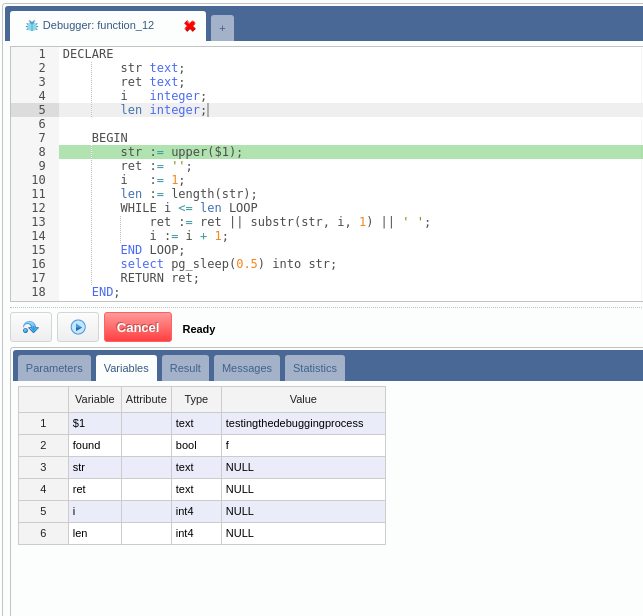Click the value cell for variable $1

(302, 423)
